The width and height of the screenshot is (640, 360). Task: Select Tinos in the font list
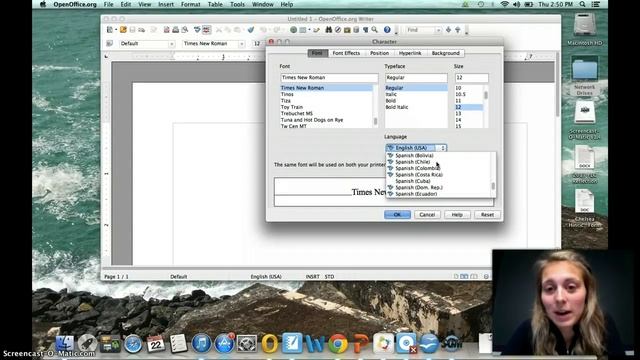point(327,94)
